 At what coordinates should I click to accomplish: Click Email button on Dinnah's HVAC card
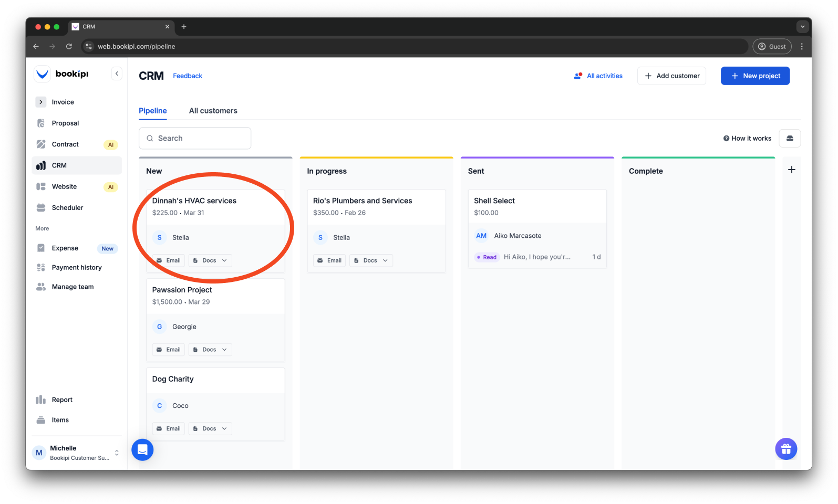tap(168, 260)
